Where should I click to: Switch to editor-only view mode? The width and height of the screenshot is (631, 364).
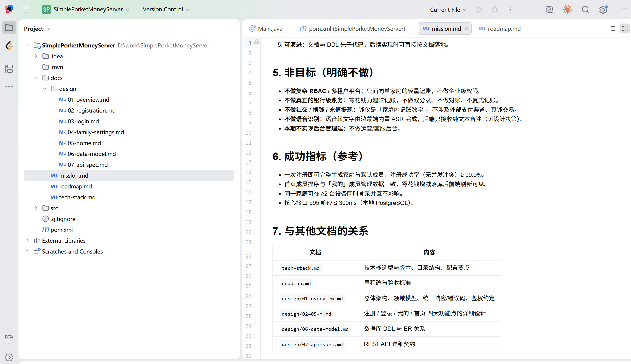613,28
